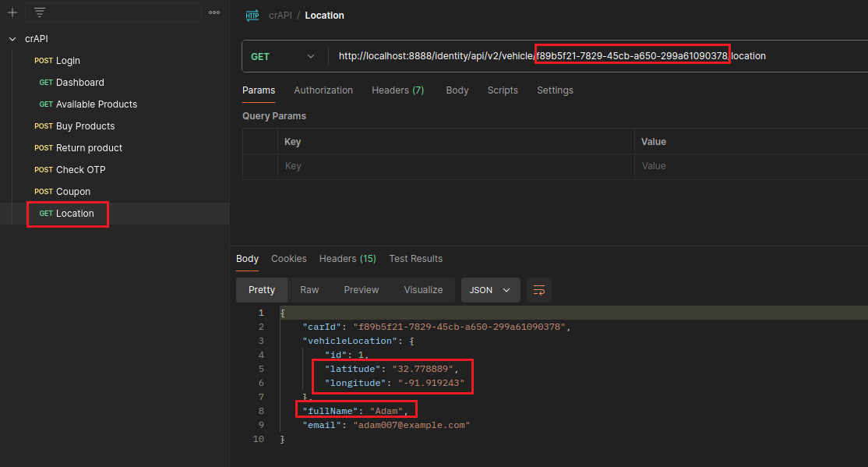
Task: Switch to the Authorization tab
Action: coord(323,90)
